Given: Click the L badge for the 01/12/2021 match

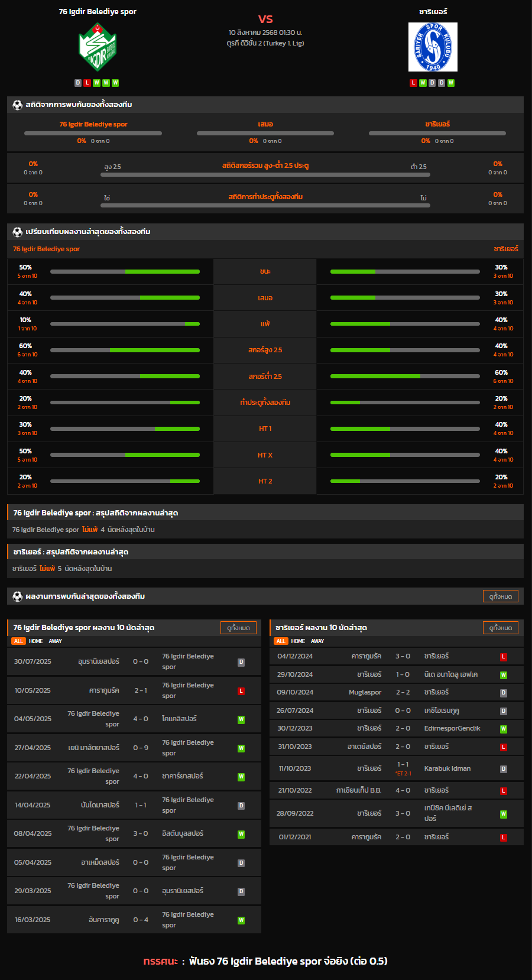Looking at the screenshot, I should (504, 838).
